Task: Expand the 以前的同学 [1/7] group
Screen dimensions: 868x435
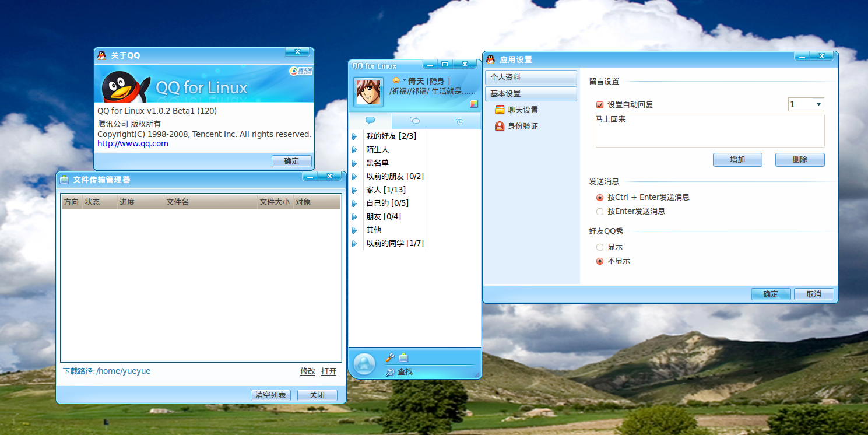Action: click(354, 244)
